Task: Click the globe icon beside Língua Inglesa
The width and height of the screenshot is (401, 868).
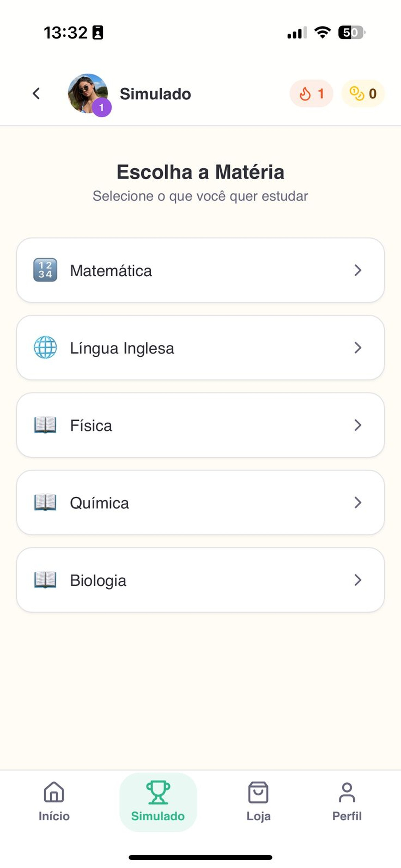Action: tap(45, 348)
